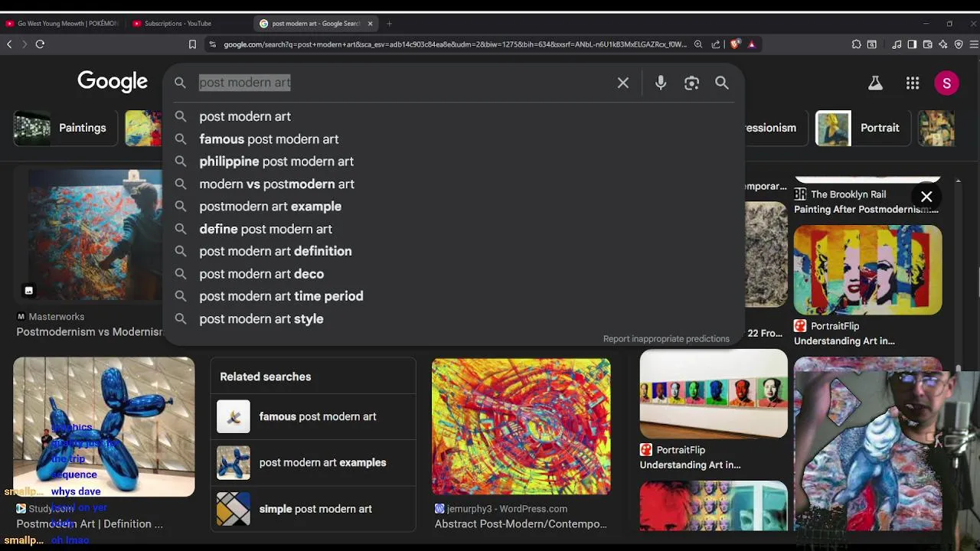Image resolution: width=980 pixels, height=551 pixels.
Task: Open the Mao portraits gallery image
Action: (x=714, y=394)
